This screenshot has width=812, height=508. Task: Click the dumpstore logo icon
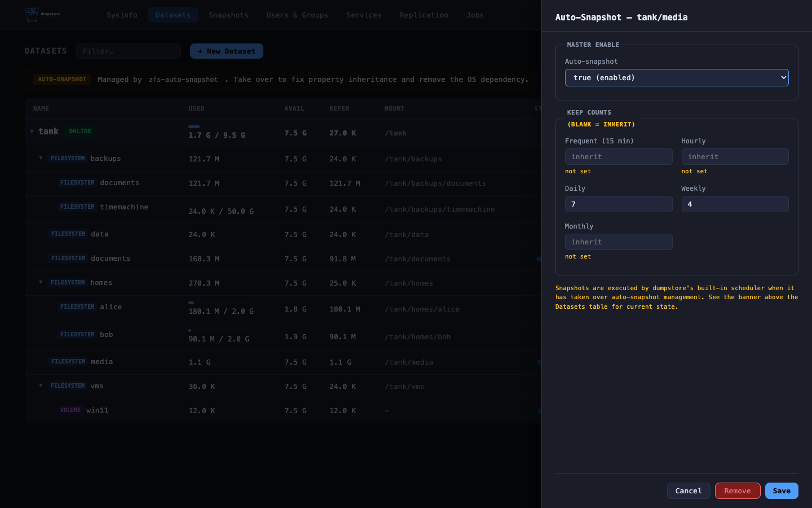tap(32, 14)
